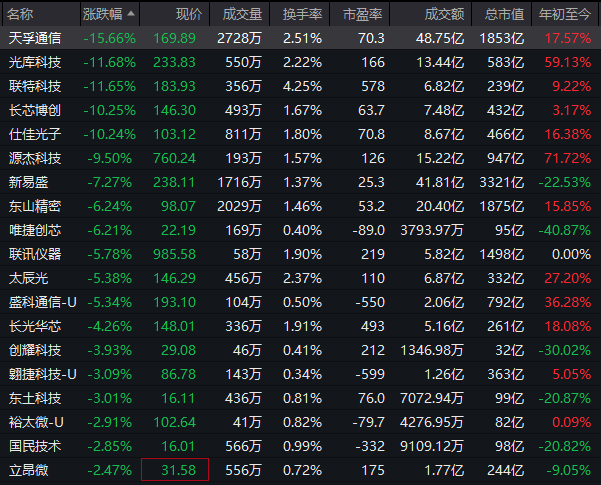Click the sort arrow beside 涨跌幅
The height and width of the screenshot is (485, 601).
(x=131, y=14)
